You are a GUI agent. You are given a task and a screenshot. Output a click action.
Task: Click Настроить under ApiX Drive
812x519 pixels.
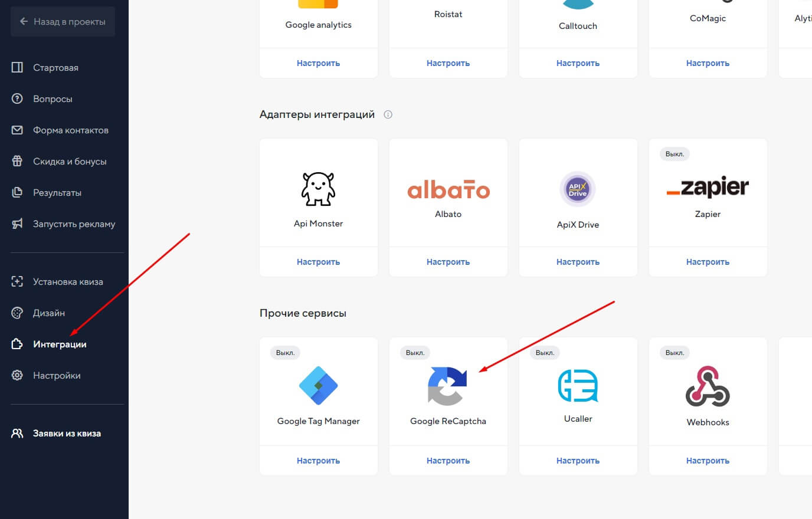click(578, 262)
